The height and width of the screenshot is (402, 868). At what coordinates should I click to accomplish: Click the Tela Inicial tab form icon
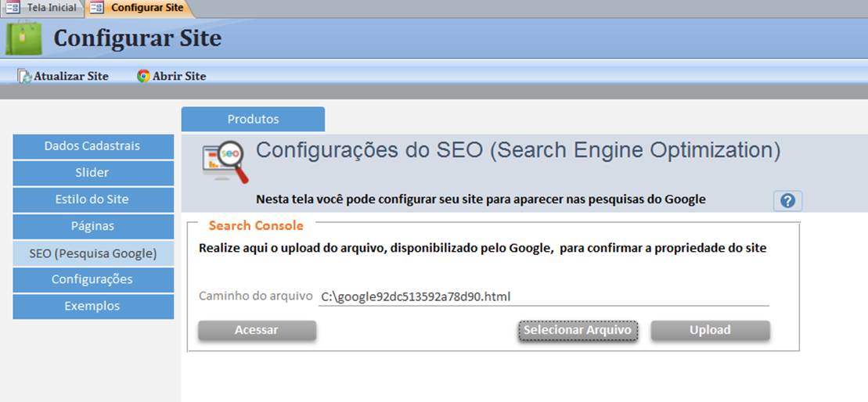pos(13,8)
